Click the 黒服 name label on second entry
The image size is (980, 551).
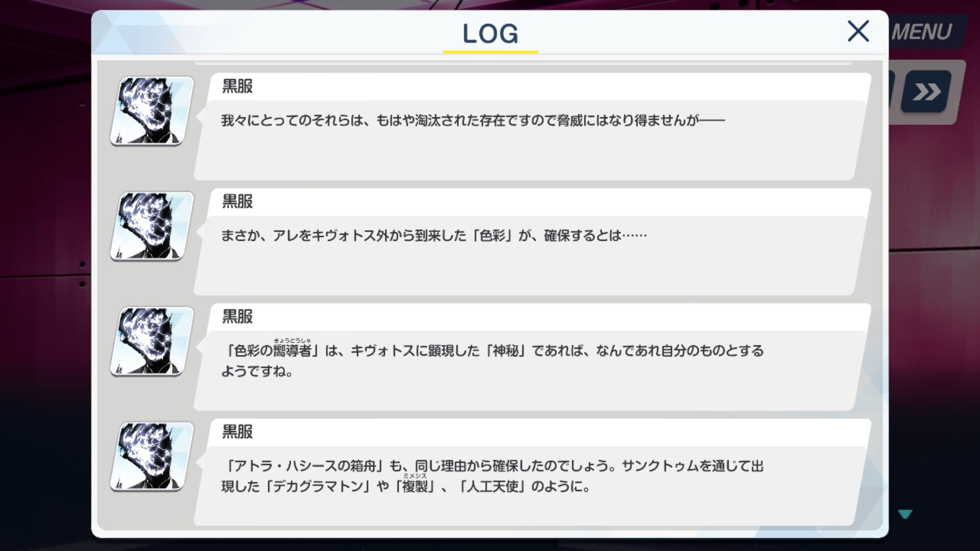237,202
